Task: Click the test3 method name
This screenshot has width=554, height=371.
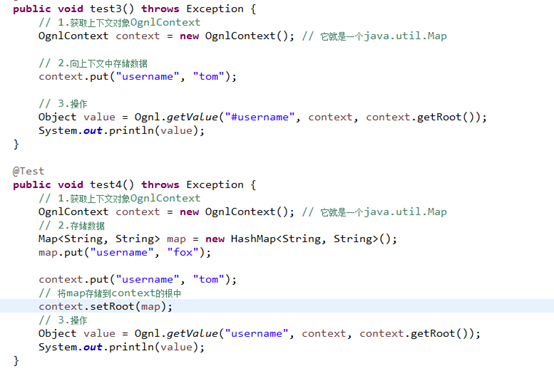Action: click(106, 8)
